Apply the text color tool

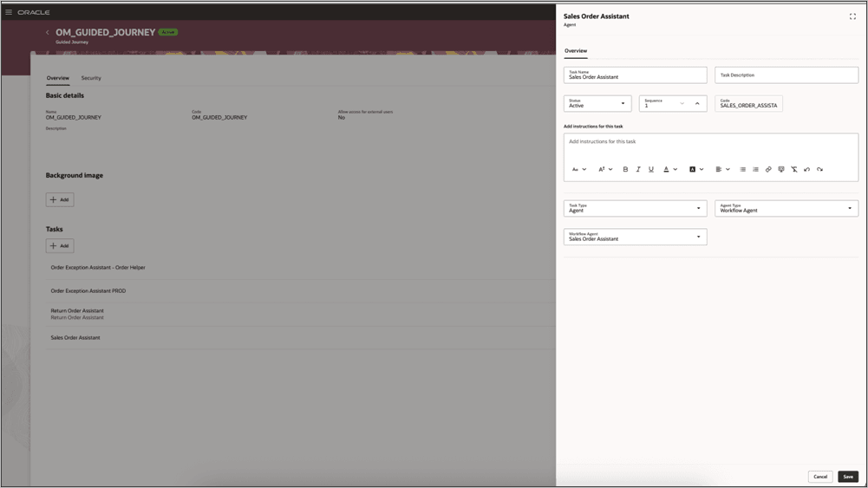pos(666,169)
